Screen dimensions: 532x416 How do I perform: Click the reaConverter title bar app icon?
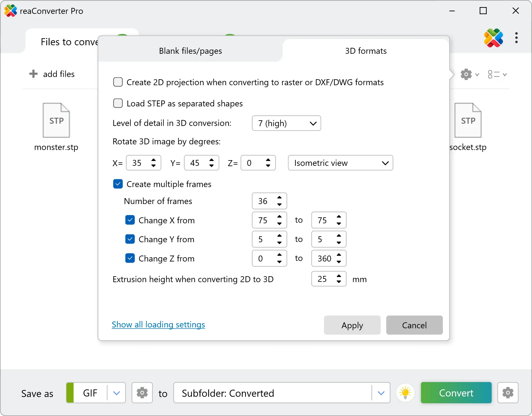11,11
